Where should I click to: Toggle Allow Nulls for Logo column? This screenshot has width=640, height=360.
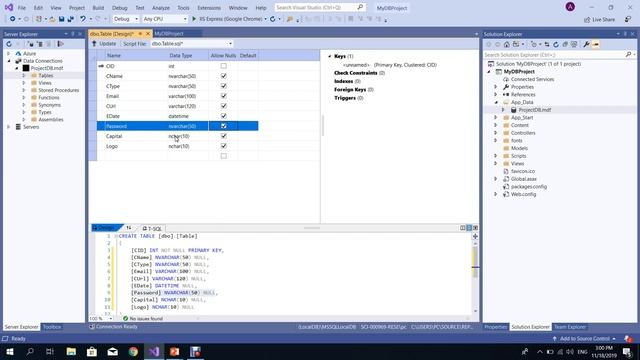tap(224, 146)
